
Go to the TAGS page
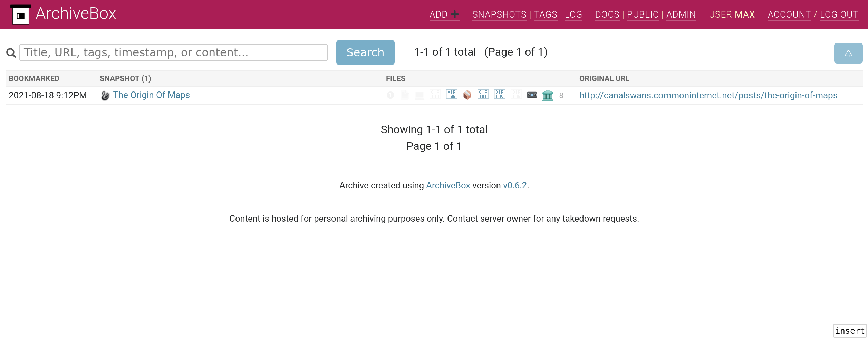546,15
